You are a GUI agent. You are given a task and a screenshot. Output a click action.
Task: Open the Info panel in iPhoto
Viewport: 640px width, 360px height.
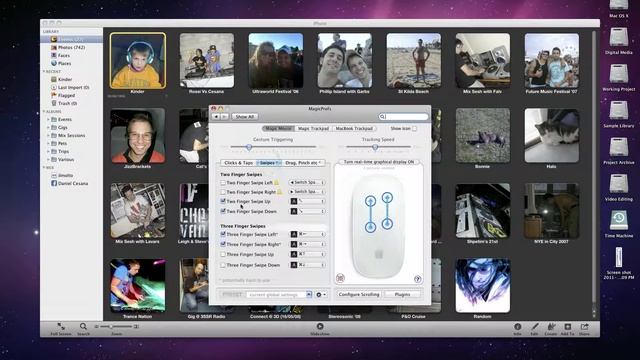[x=518, y=327]
